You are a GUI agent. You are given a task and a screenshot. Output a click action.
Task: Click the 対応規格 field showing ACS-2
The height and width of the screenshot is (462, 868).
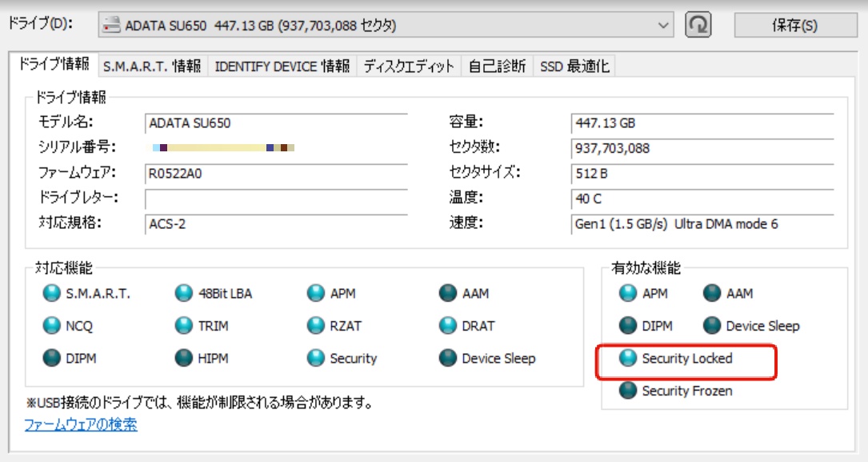click(x=276, y=224)
